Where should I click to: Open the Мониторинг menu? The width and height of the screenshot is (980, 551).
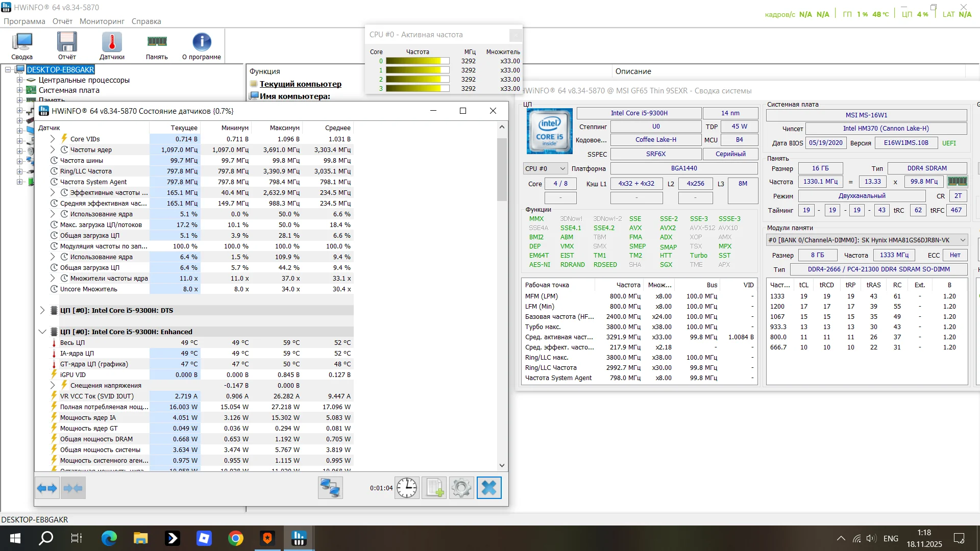(x=102, y=21)
